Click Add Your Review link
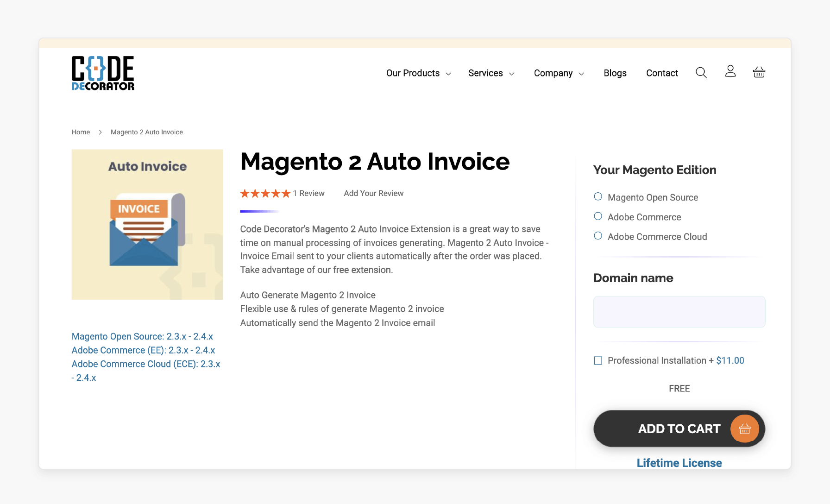This screenshot has width=830, height=504. [374, 193]
